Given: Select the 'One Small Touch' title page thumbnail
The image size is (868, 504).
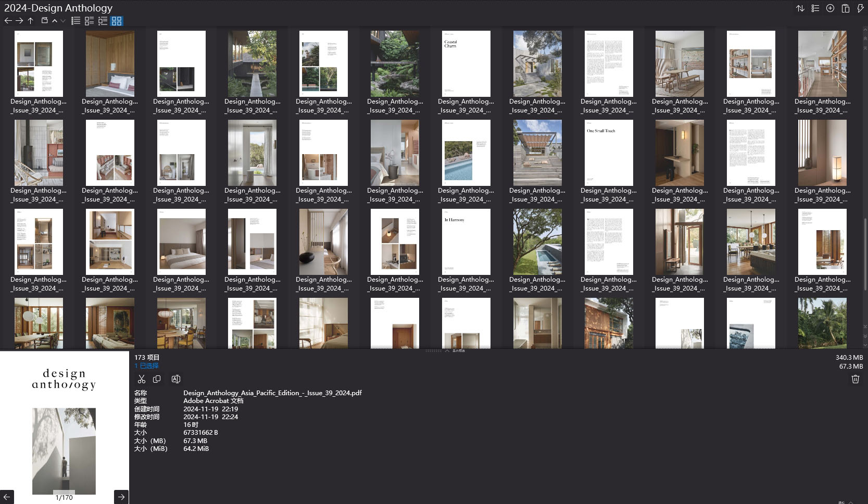Looking at the screenshot, I should [x=609, y=153].
